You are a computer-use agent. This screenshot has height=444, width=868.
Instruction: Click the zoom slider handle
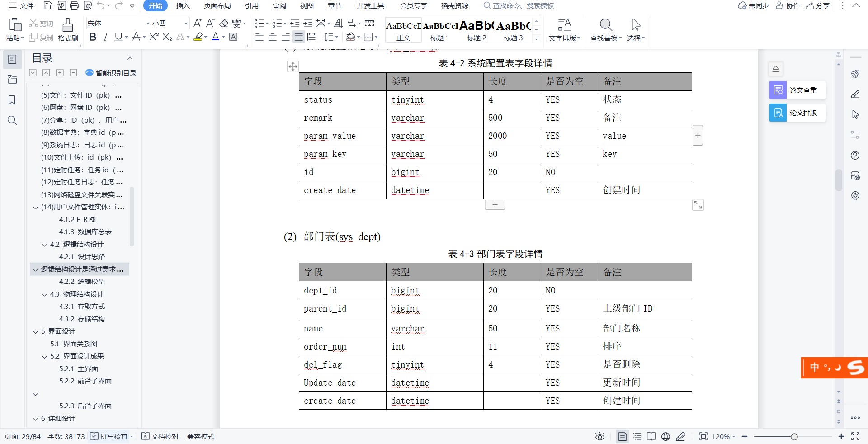pyautogui.click(x=794, y=436)
